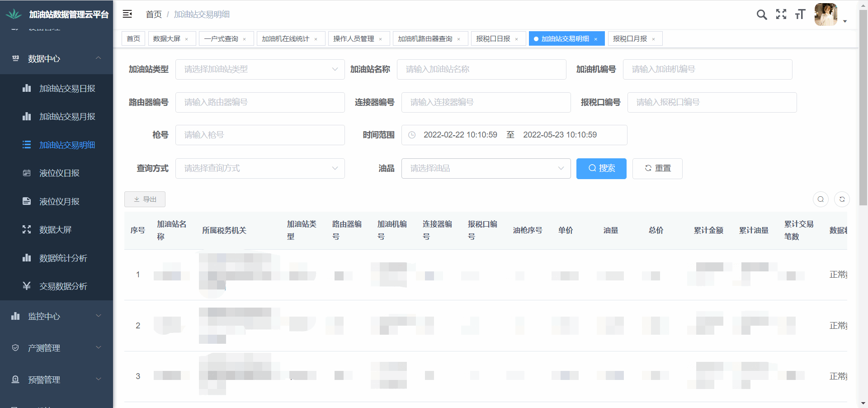Screen dimensions: 868x408
Task: Switch to the 加油机路由器查询 tab
Action: tap(425, 39)
